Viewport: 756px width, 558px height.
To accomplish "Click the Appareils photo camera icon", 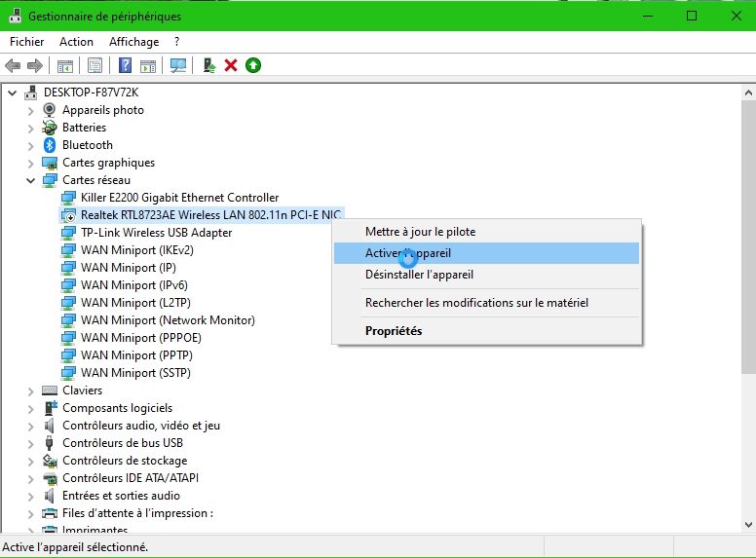I will tap(49, 110).
